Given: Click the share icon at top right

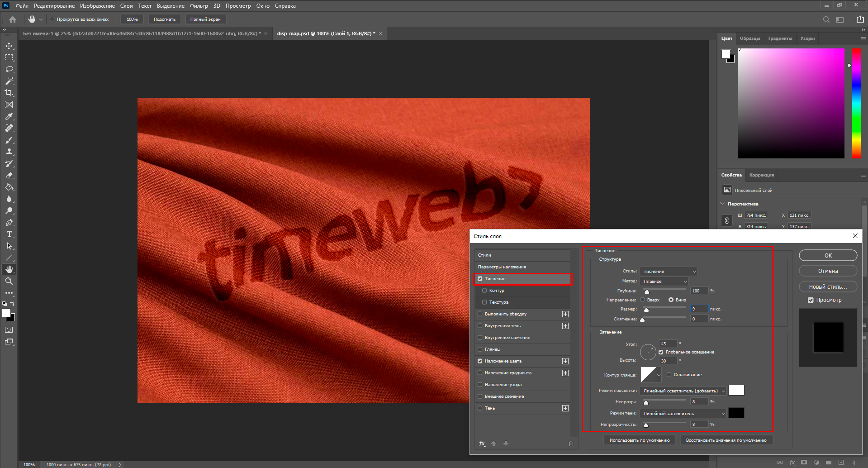Looking at the screenshot, I should point(860,19).
